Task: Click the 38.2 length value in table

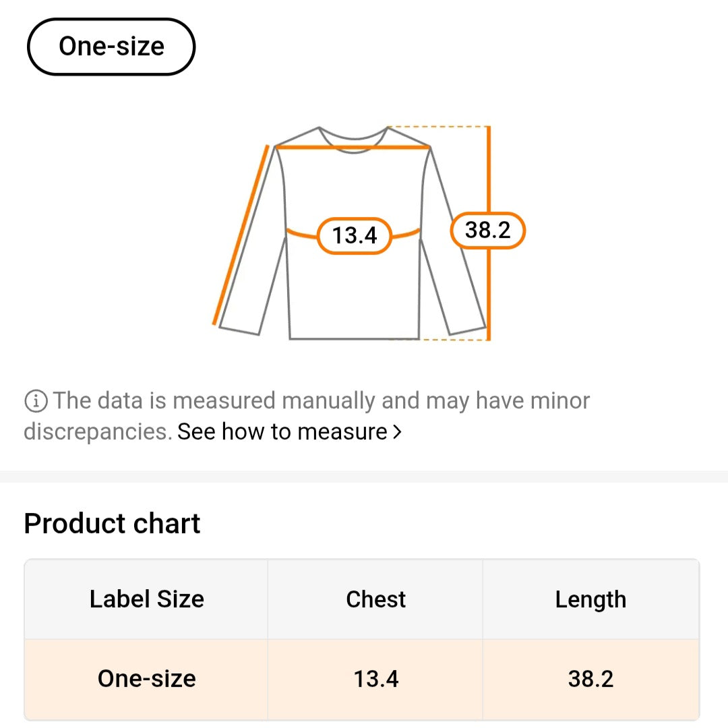Action: 590,679
